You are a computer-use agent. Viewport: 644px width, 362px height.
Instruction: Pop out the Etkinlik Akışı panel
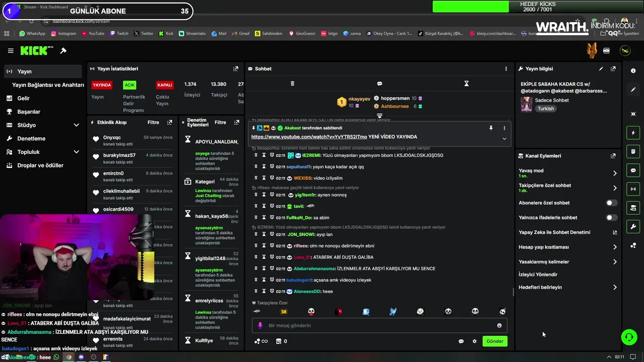pyautogui.click(x=170, y=122)
